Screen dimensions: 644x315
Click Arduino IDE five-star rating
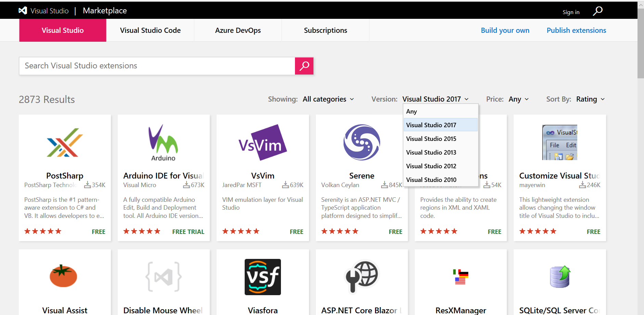pyautogui.click(x=142, y=231)
